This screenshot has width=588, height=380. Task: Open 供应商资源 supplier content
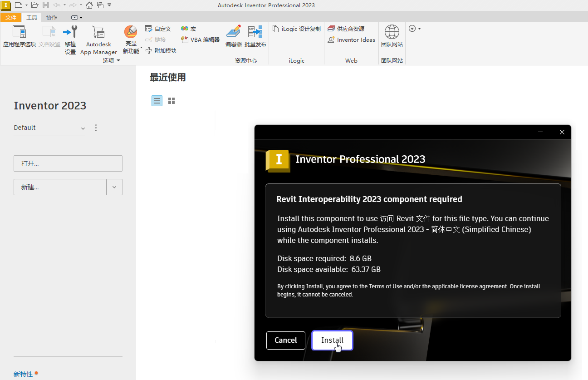point(346,29)
